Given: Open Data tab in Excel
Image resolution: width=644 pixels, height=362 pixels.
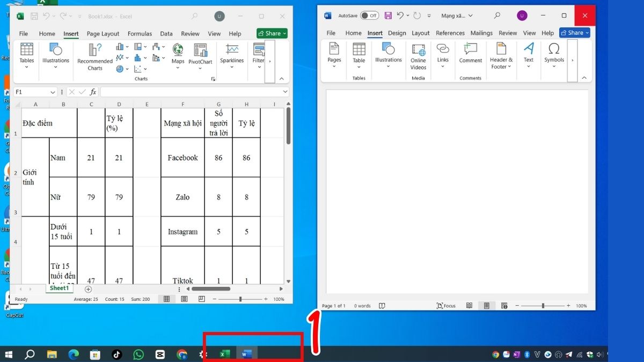Looking at the screenshot, I should point(166,34).
